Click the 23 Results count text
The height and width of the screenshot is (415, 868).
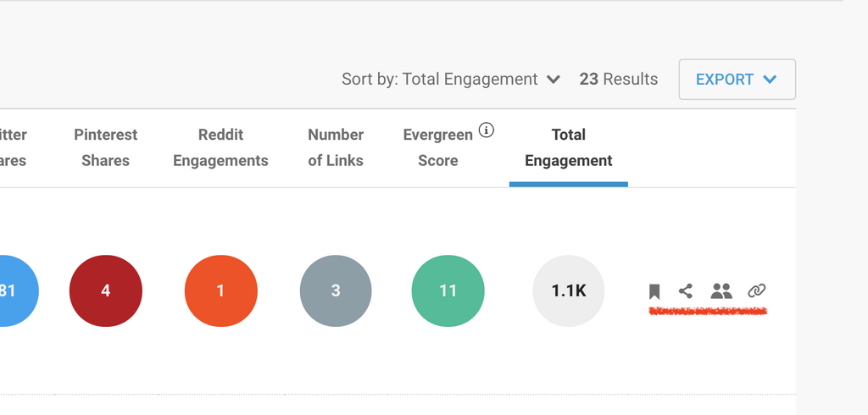click(x=618, y=80)
